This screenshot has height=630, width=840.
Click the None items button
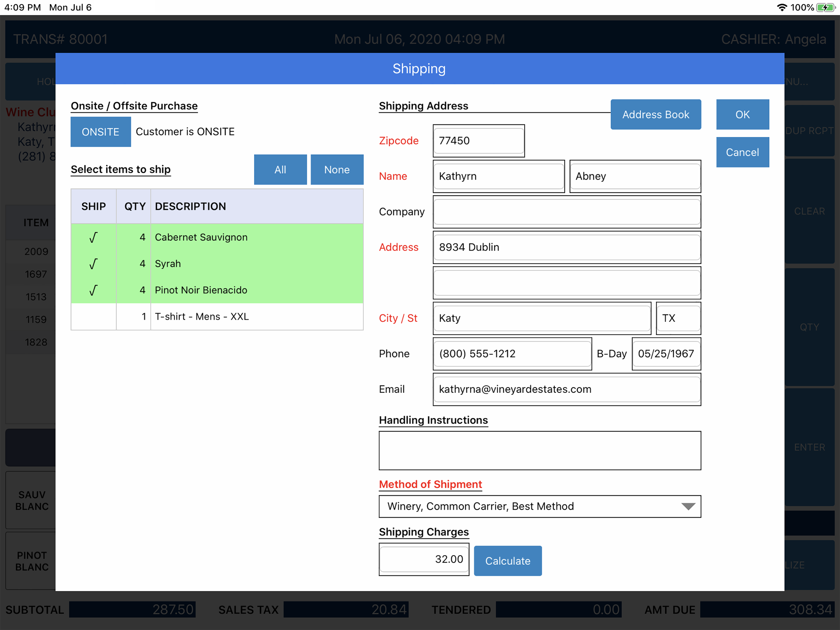tap(337, 169)
